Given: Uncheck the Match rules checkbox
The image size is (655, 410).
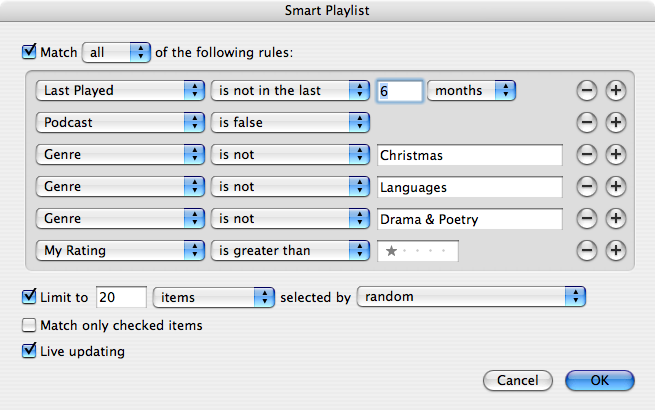Looking at the screenshot, I should (x=29, y=52).
